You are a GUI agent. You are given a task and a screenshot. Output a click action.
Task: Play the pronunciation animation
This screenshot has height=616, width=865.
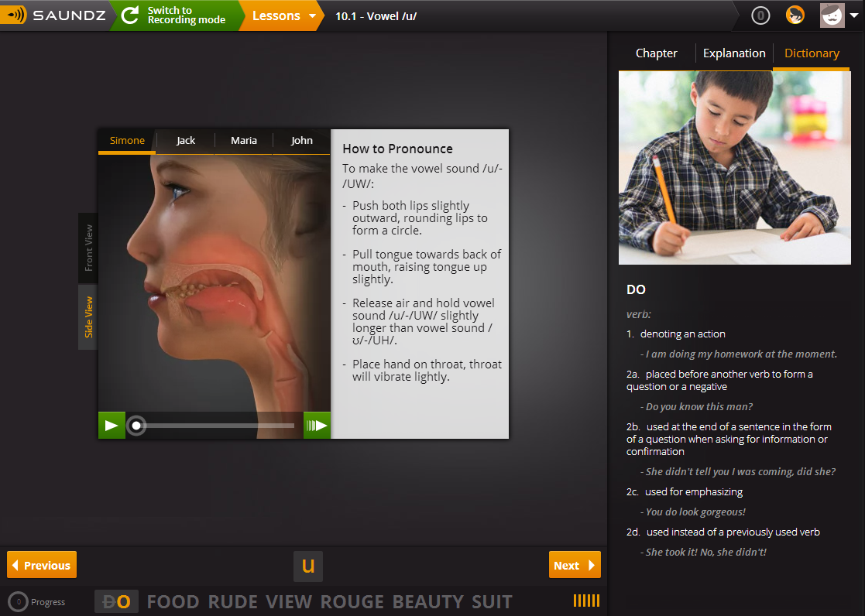click(112, 426)
